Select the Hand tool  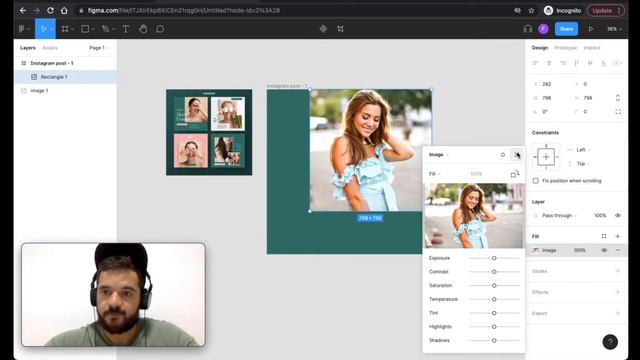click(143, 29)
